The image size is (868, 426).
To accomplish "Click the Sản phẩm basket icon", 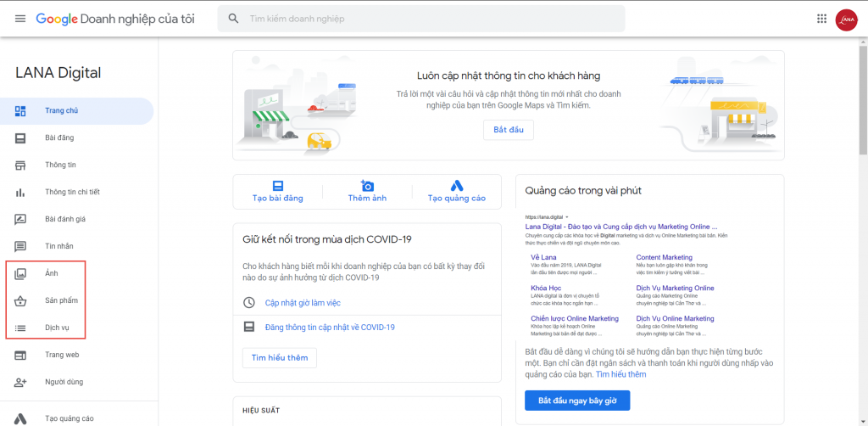I will pyautogui.click(x=20, y=300).
